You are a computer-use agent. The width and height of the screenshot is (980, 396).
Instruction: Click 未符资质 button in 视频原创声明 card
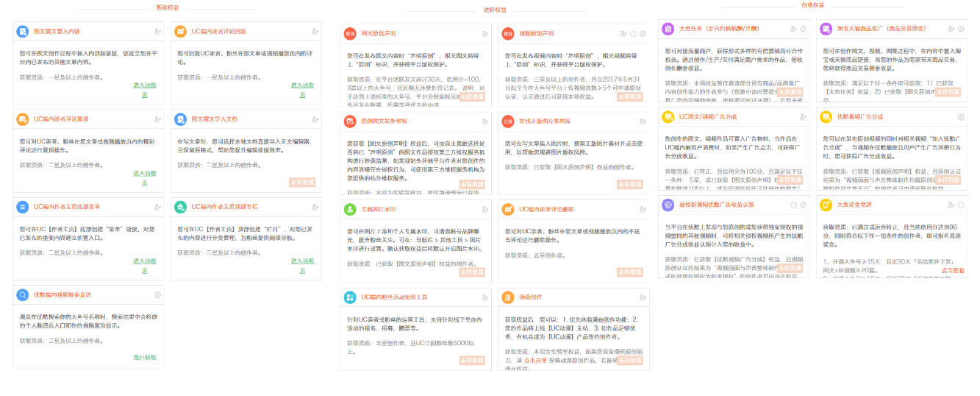(630, 96)
